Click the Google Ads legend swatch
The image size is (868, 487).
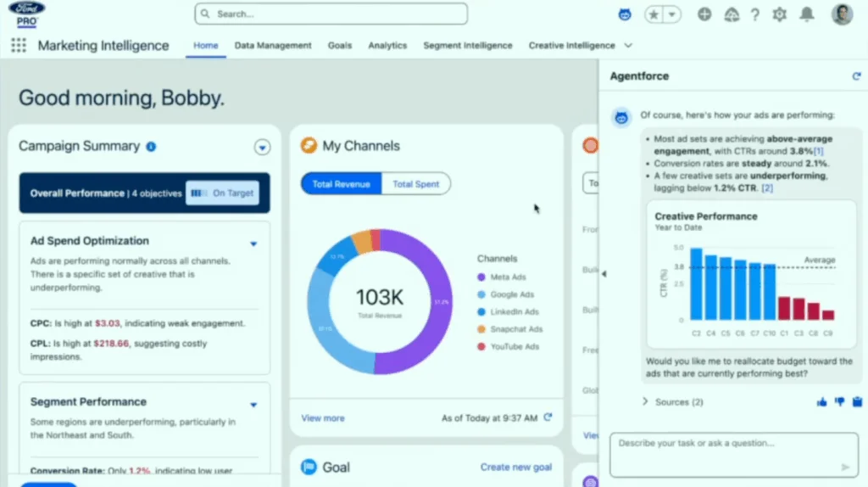coord(481,294)
